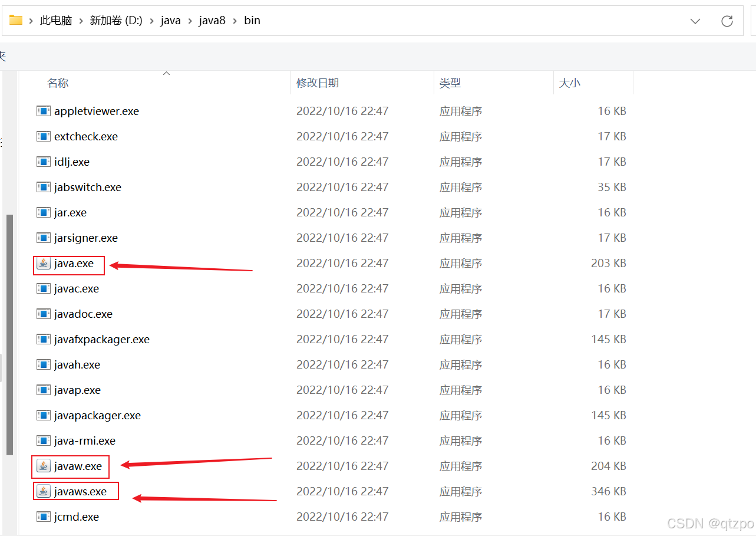
Task: Go to 新加卷 (D:) in the breadcrumb
Action: [x=116, y=21]
